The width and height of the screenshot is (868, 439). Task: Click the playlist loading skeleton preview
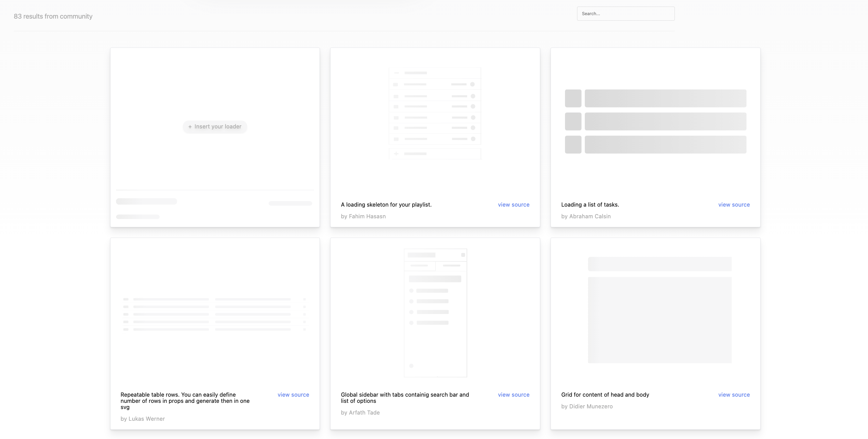(435, 113)
